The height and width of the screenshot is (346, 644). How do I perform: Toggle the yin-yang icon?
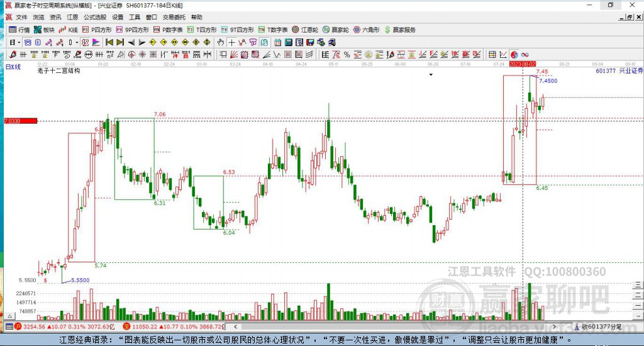pyautogui.click(x=514, y=54)
